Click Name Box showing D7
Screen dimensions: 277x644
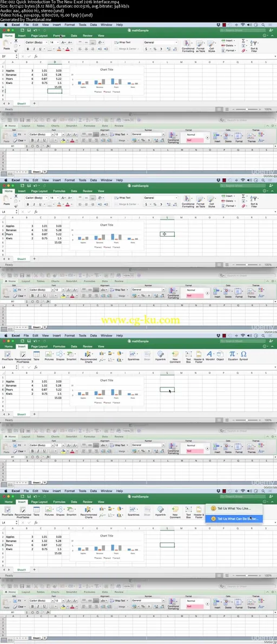click(9, 56)
